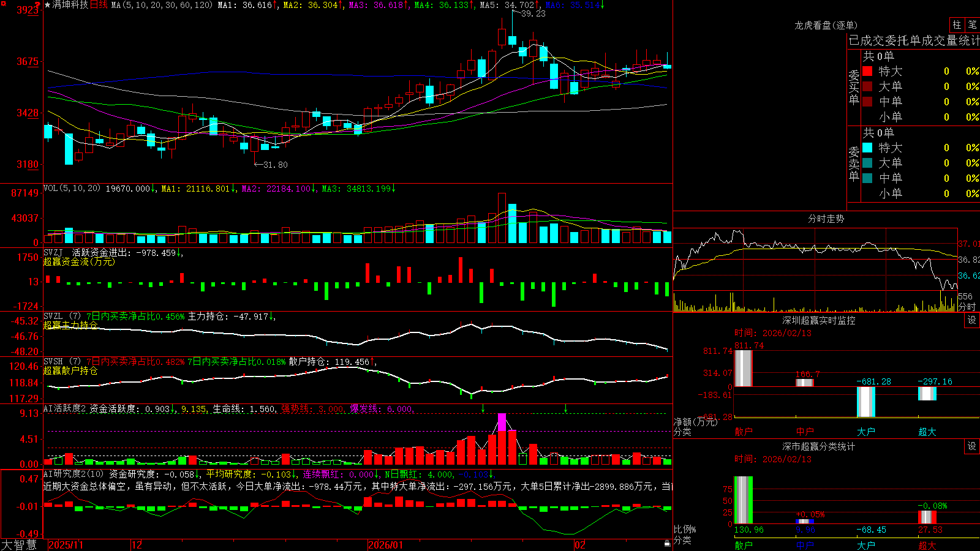The height and width of the screenshot is (551, 980).
Task: Open 设 settings for 深市超赢分类统计
Action: (x=971, y=446)
